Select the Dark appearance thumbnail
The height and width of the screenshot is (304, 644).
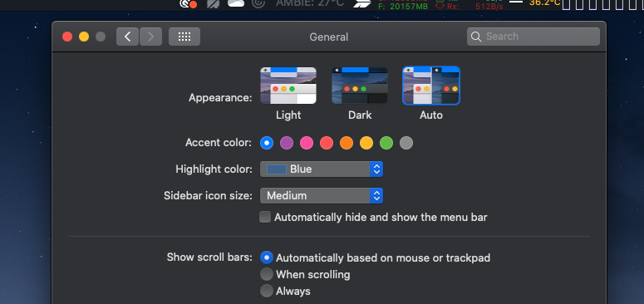pyautogui.click(x=360, y=86)
